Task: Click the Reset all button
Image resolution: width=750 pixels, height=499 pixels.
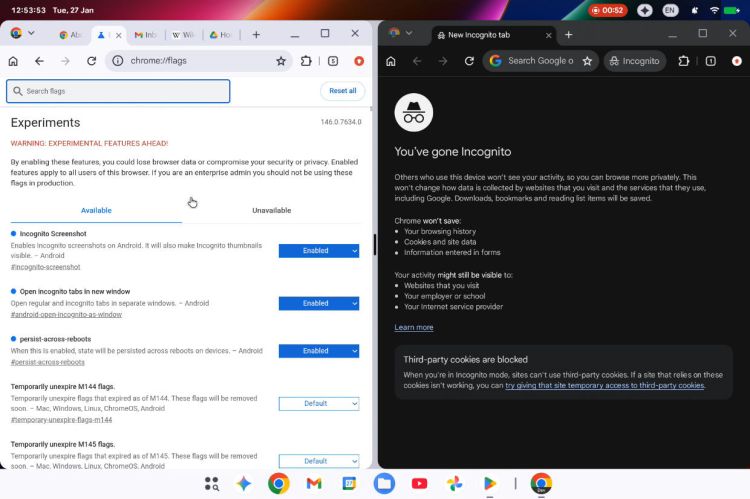Action: click(x=342, y=91)
